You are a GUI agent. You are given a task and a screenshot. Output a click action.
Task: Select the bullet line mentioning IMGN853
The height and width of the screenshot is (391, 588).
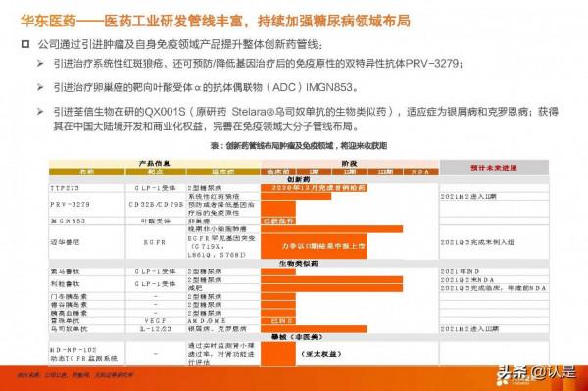pyautogui.click(x=206, y=87)
